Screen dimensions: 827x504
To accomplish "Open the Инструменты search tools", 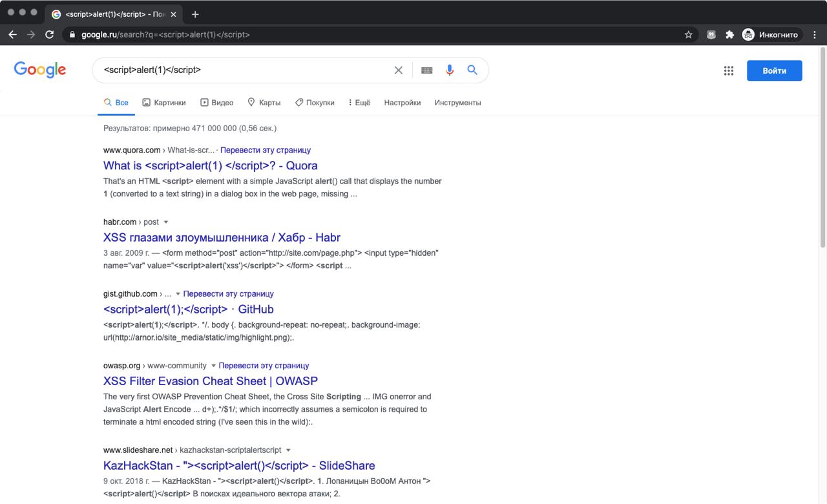I will click(x=458, y=103).
